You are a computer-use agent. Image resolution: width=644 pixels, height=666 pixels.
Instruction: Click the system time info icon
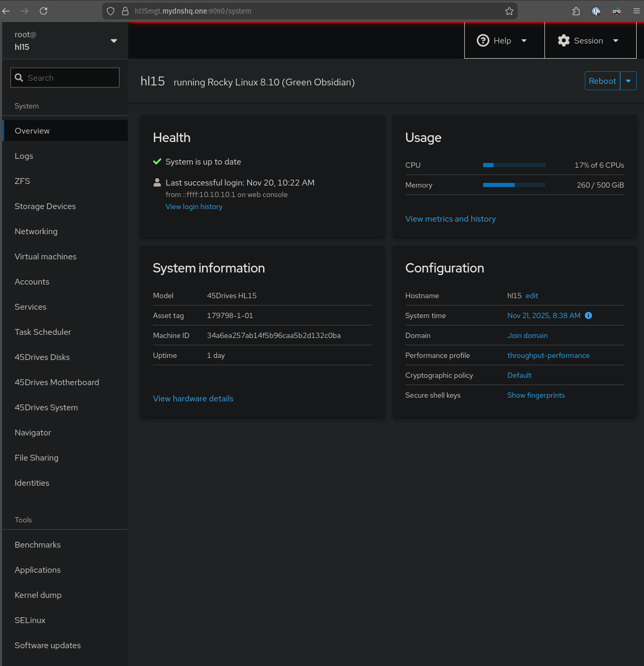pyautogui.click(x=588, y=315)
